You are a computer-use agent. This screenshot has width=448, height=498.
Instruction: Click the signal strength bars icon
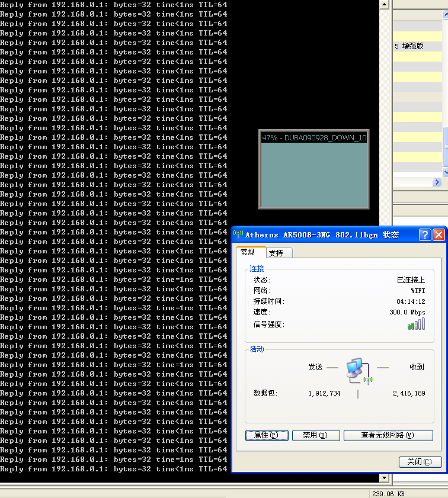[416, 324]
